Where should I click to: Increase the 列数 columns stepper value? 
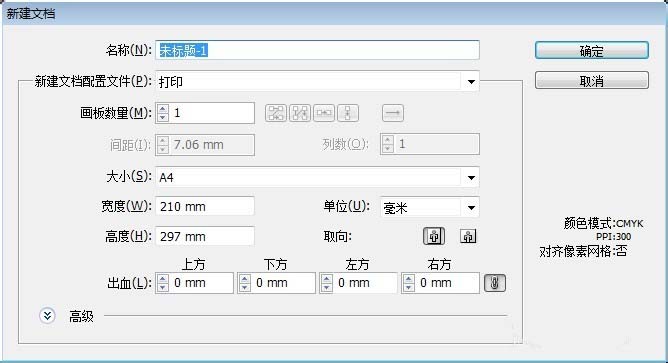pyautogui.click(x=387, y=140)
